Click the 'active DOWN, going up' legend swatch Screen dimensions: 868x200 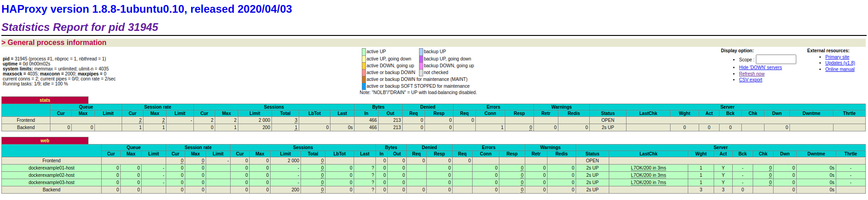364,65
